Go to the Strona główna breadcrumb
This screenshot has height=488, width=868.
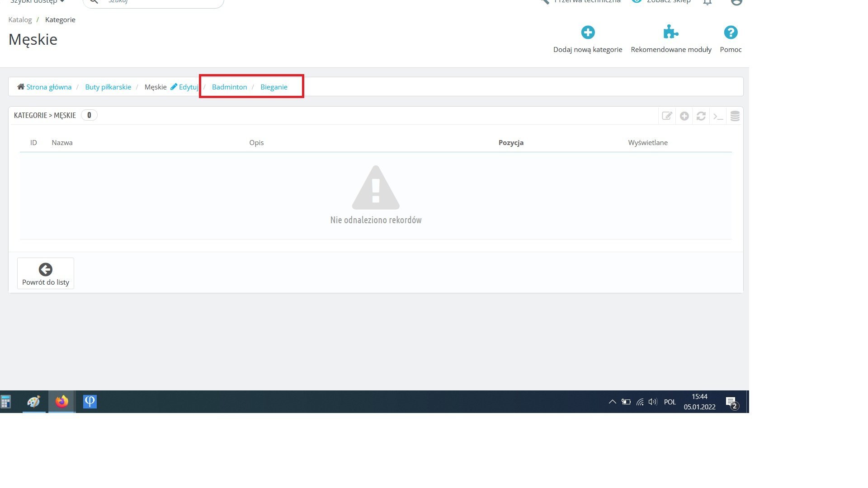click(48, 87)
